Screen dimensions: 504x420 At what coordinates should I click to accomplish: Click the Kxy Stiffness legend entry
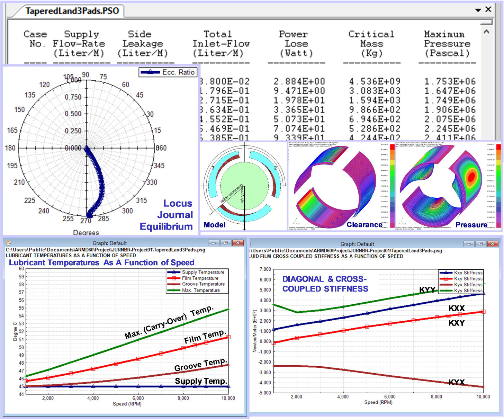point(461,279)
